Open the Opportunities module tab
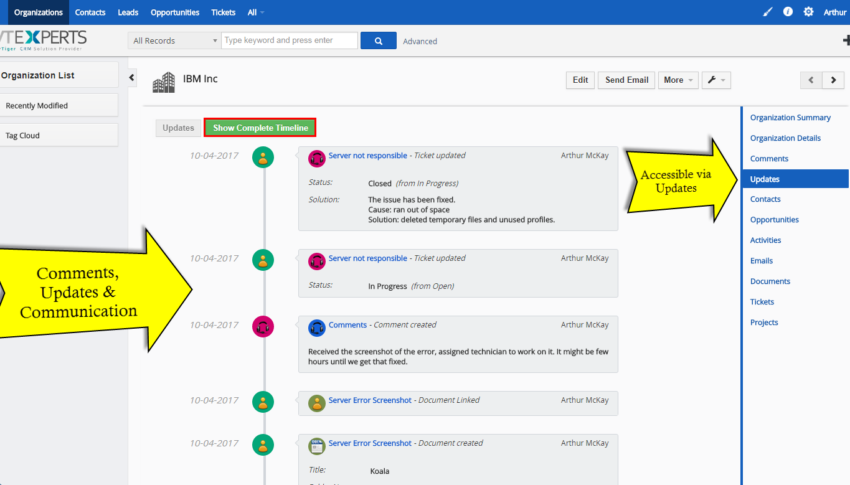Viewport: 850px width, 485px height. [x=175, y=12]
